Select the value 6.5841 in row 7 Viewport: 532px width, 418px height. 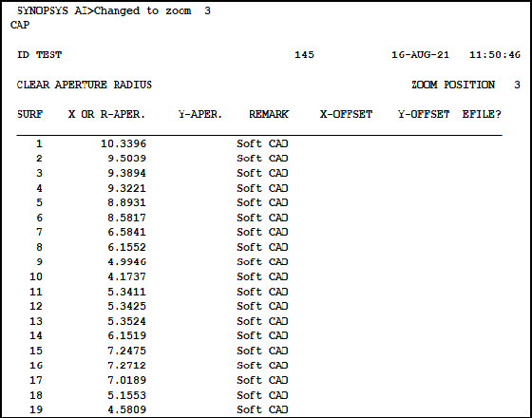[127, 233]
